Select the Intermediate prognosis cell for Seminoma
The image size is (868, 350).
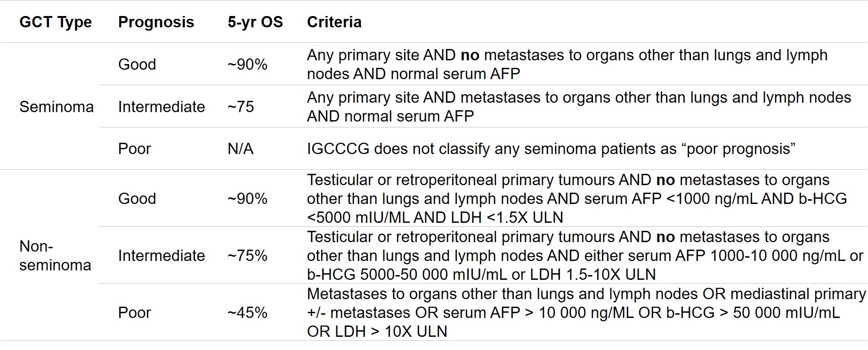click(162, 107)
